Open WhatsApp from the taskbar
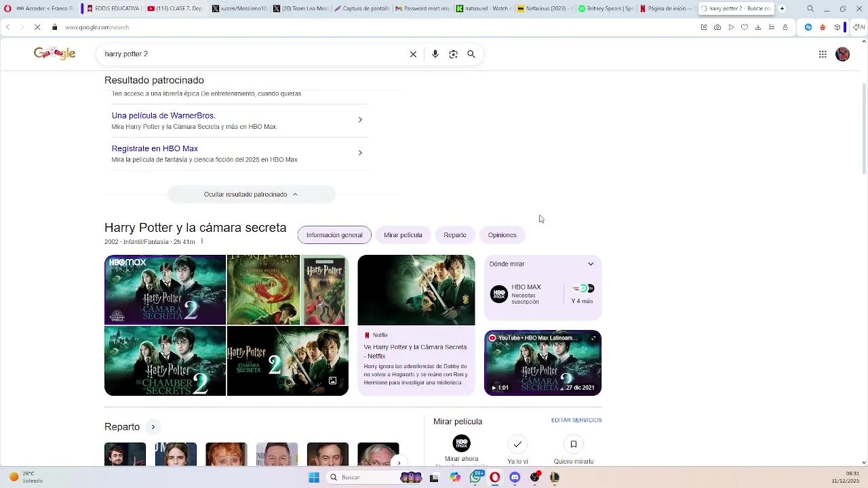The image size is (868, 488). click(475, 477)
